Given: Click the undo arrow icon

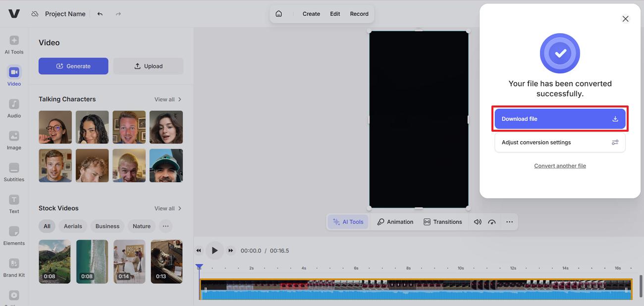Looking at the screenshot, I should (x=100, y=14).
